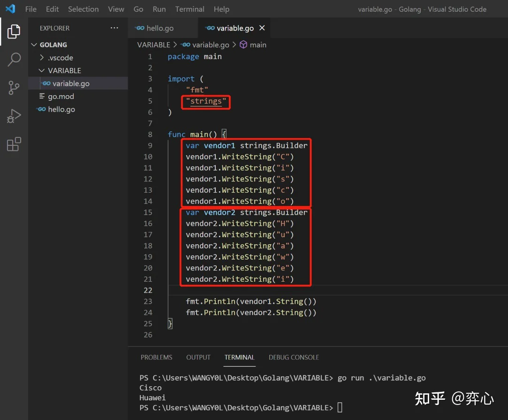Viewport: 508px width, 420px height.
Task: Open the Search view in activity bar
Action: coord(14,60)
